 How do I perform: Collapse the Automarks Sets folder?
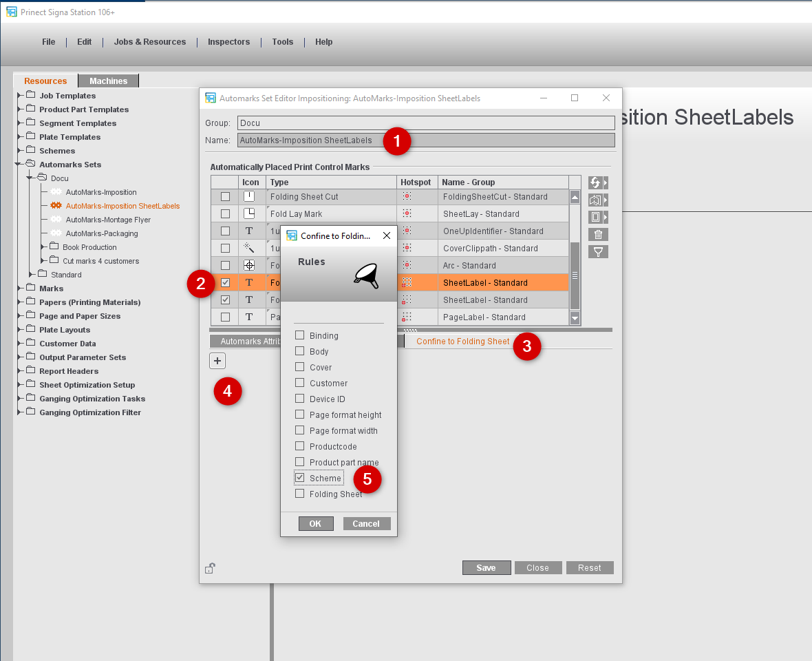pyautogui.click(x=19, y=165)
